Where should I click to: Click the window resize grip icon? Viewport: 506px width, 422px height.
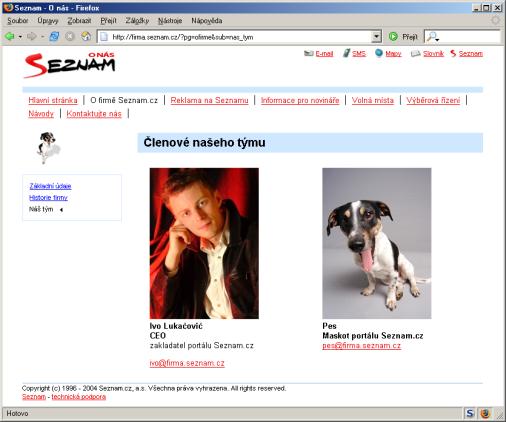[x=500, y=415]
